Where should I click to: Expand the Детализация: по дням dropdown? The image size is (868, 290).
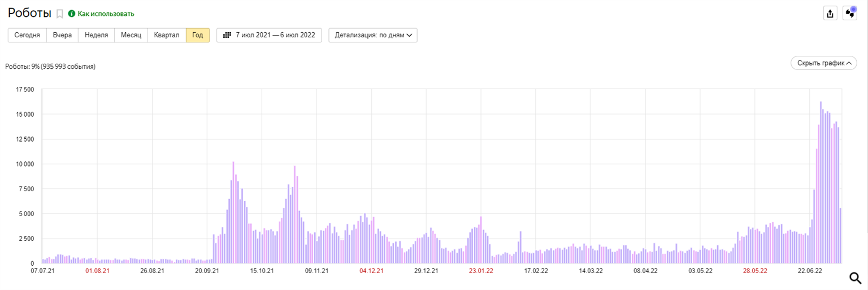[x=373, y=35]
